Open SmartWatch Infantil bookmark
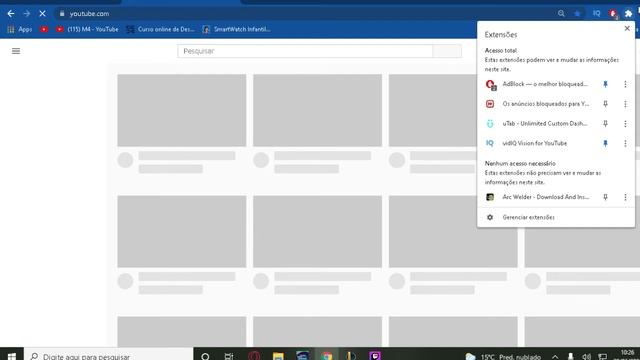The height and width of the screenshot is (360, 640). 236,29
